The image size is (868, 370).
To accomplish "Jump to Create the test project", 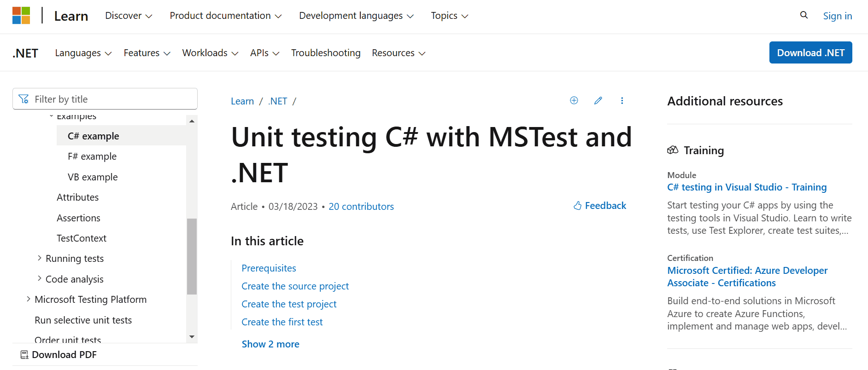I will (x=289, y=304).
